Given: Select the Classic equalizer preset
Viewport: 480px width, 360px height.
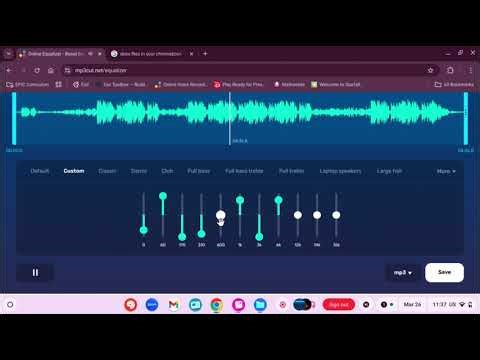Looking at the screenshot, I should coord(107,171).
